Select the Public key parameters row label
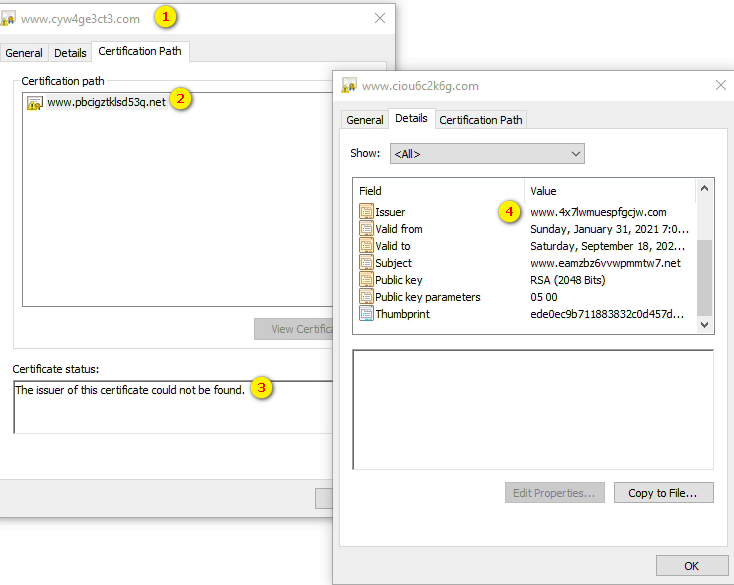Viewport: 734px width, 585px height. tap(428, 297)
